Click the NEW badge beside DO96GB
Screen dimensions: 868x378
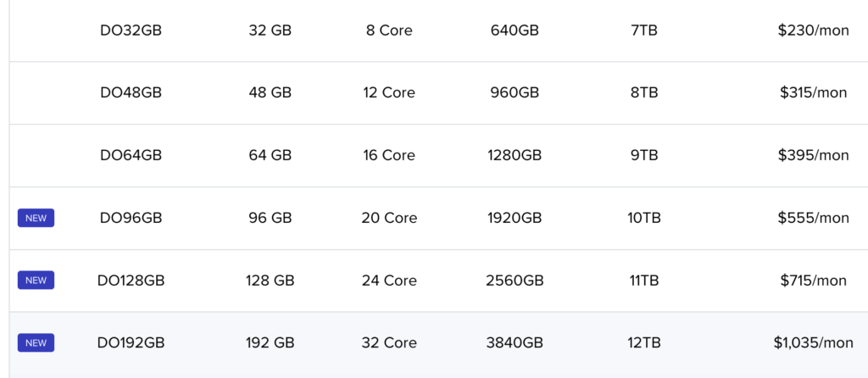36,218
